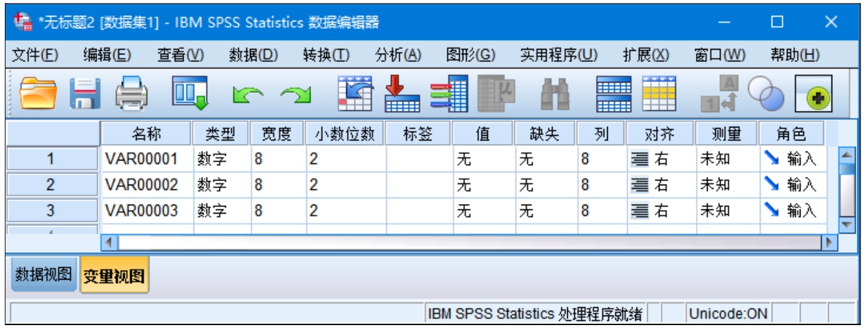868x332 pixels.
Task: Click the 缺失 cell 无 for VAR00003
Action: click(x=546, y=211)
